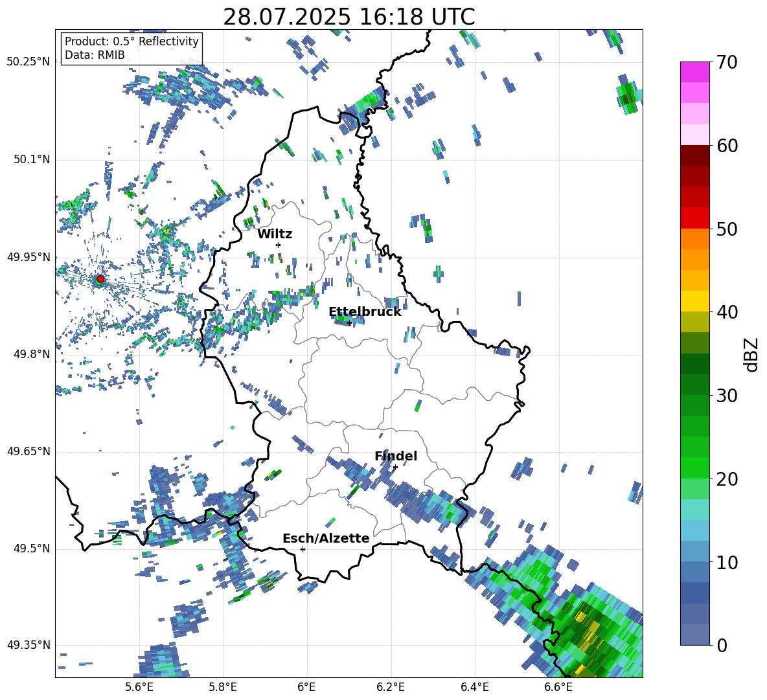Click the 49.95°N latitude label
The image size is (767, 700).
click(29, 256)
